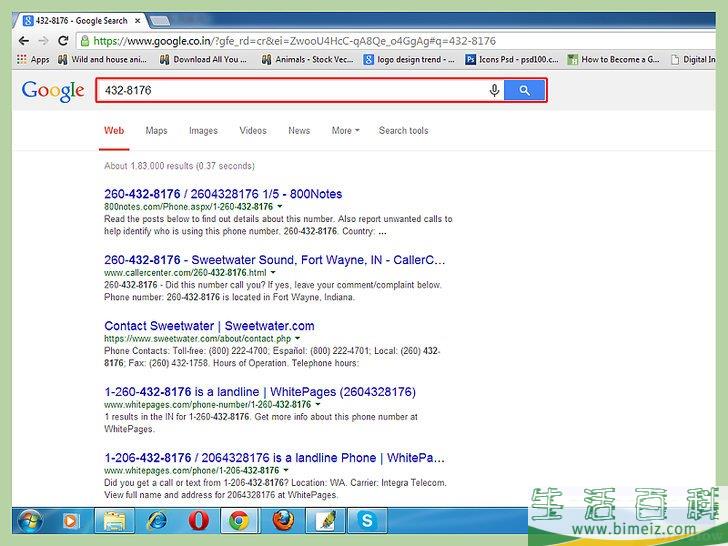Expand arrow next to sweetwater.com URL
Screen dimensions: 728x546
(297, 338)
